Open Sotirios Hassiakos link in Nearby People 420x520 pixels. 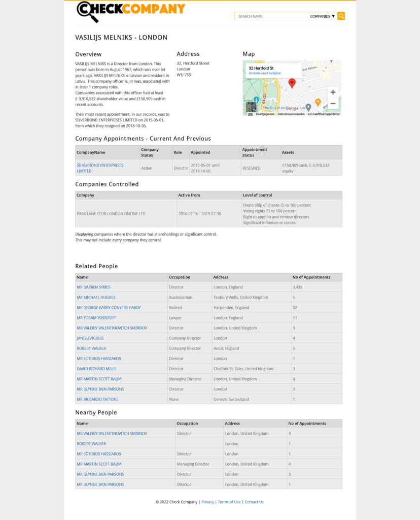[x=99, y=454]
